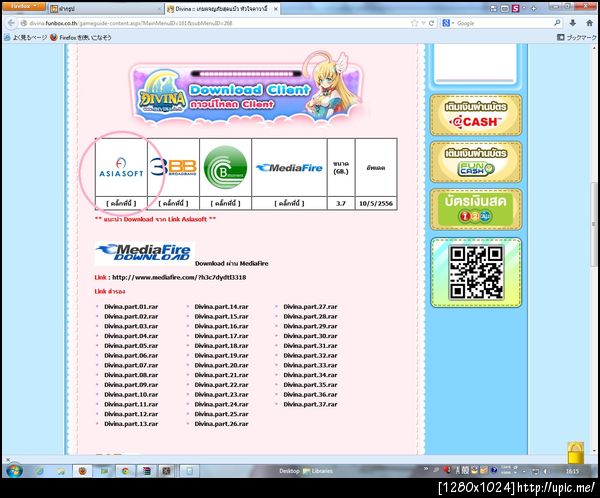Viewport: 600px width, 498px height.
Task: Open the ブックマーク menu on the right
Action: pos(577,37)
